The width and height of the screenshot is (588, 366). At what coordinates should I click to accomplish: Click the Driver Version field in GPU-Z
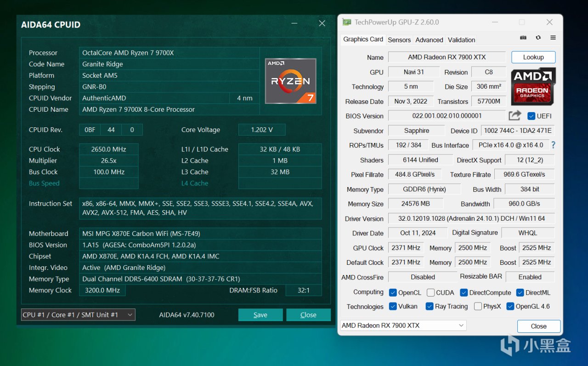coord(471,218)
